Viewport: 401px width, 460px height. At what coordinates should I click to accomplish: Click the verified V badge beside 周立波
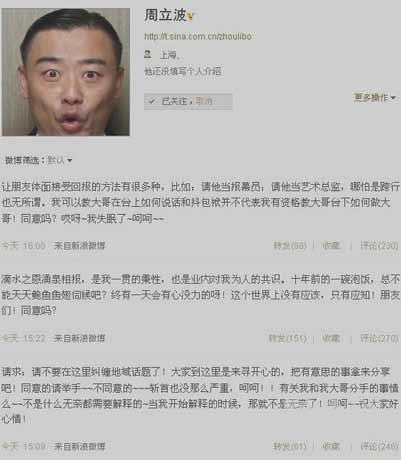click(x=190, y=16)
